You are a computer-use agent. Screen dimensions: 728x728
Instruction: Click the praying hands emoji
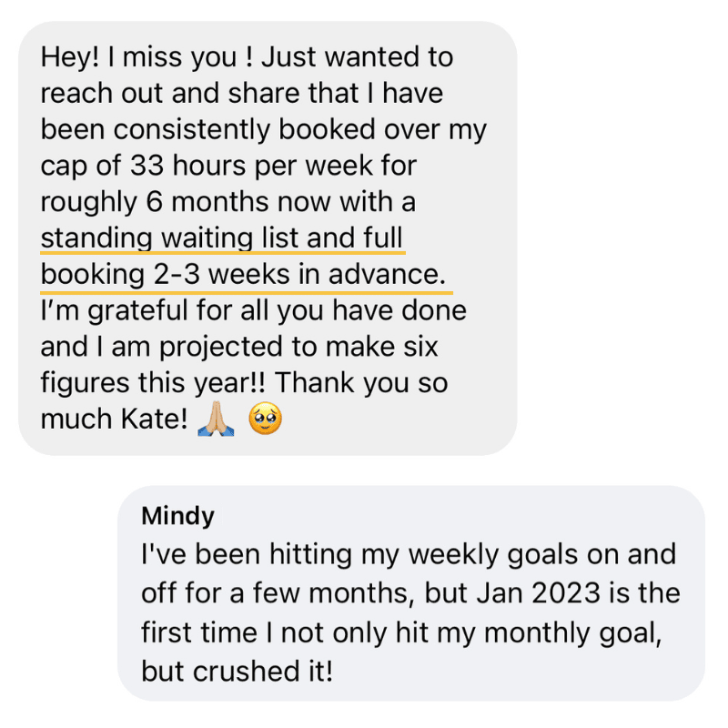216,419
